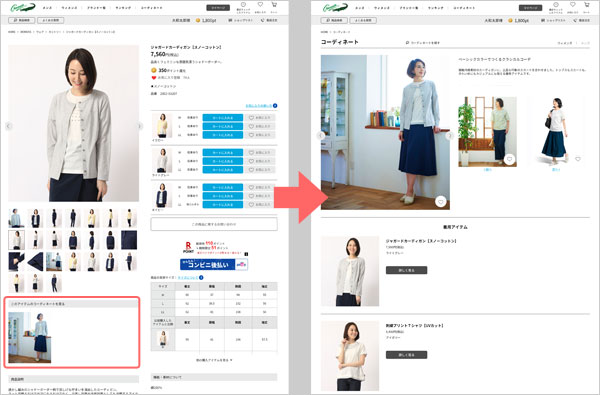The image size is (600, 395).
Task: Expand the other purchased items list below the size table
Action: 214,360
